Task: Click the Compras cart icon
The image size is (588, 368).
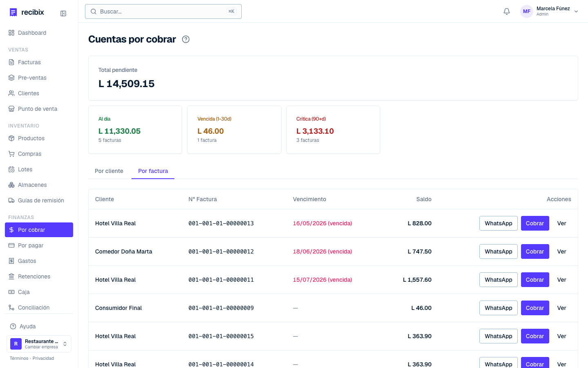Action: pyautogui.click(x=11, y=154)
